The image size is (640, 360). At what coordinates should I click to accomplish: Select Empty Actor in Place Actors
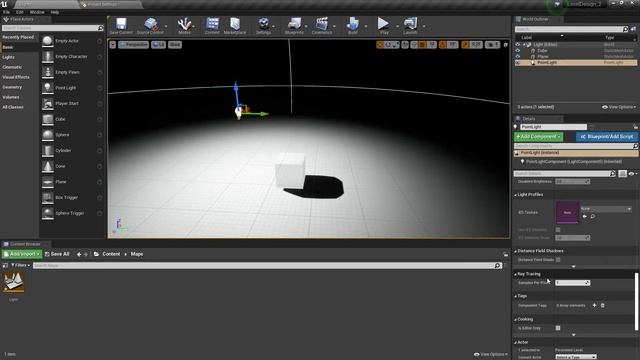(72, 41)
